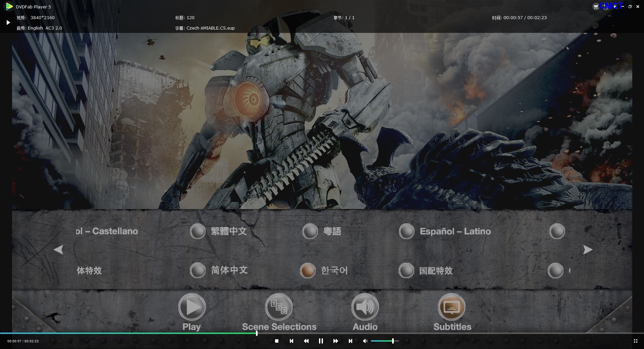Screen dimensions: 644x349
Task: Click the chapter indicator '1 / 1'
Action: click(x=350, y=18)
